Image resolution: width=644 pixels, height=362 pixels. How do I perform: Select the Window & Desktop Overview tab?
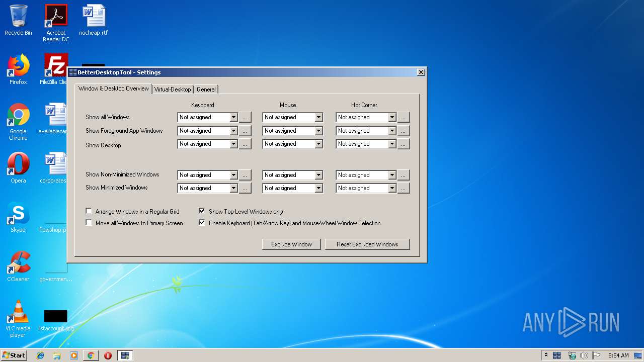114,88
